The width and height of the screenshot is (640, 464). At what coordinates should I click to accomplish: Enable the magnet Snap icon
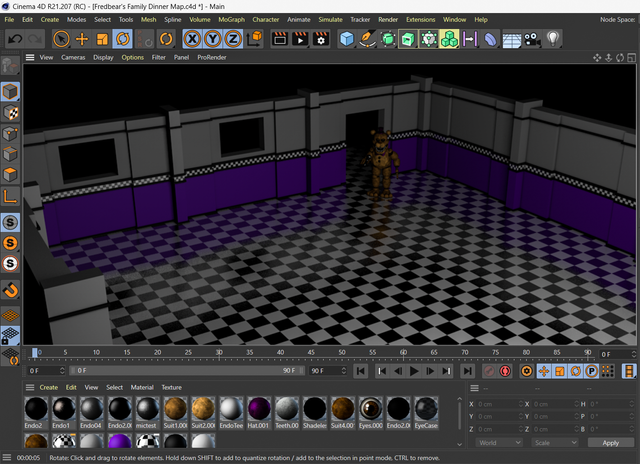pyautogui.click(x=10, y=290)
